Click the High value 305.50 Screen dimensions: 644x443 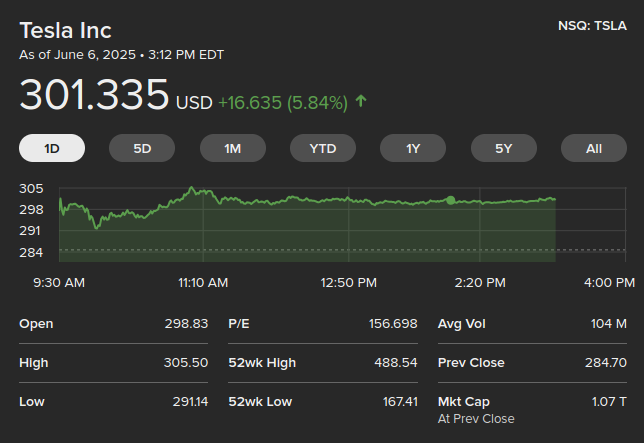186,363
